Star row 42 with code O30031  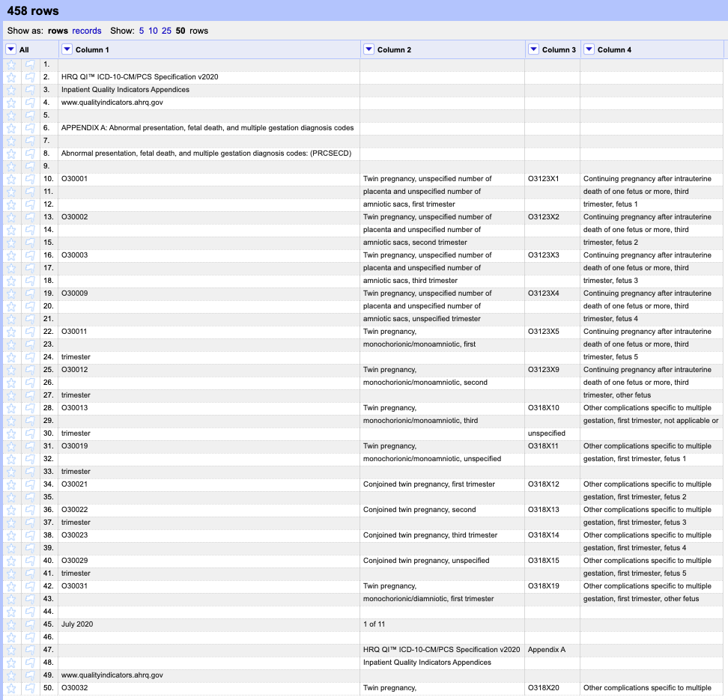(11, 586)
